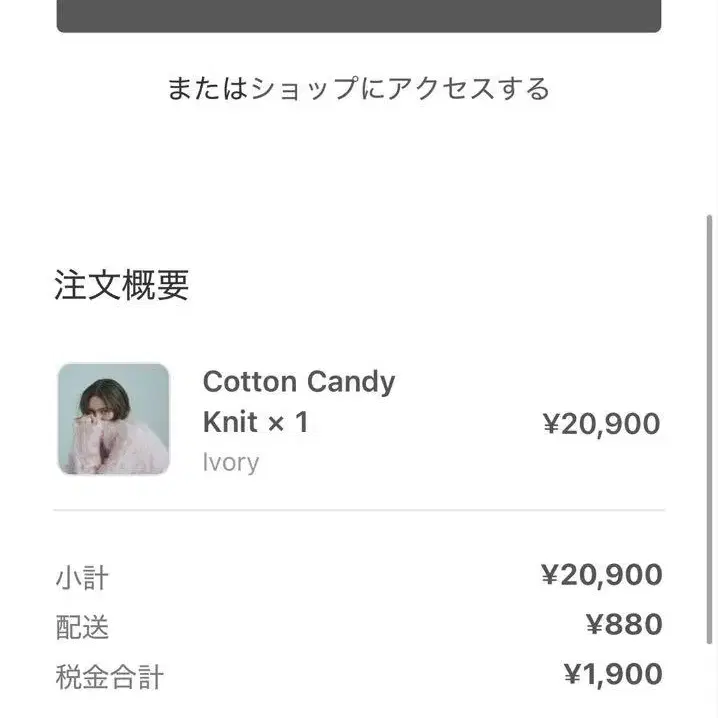Image resolution: width=718 pixels, height=718 pixels.
Task: Click the tax total ¥1,900
Action: tap(612, 675)
